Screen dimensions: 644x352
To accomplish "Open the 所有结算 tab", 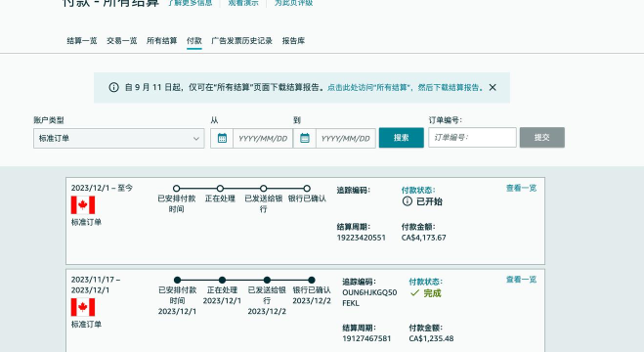I will [161, 41].
